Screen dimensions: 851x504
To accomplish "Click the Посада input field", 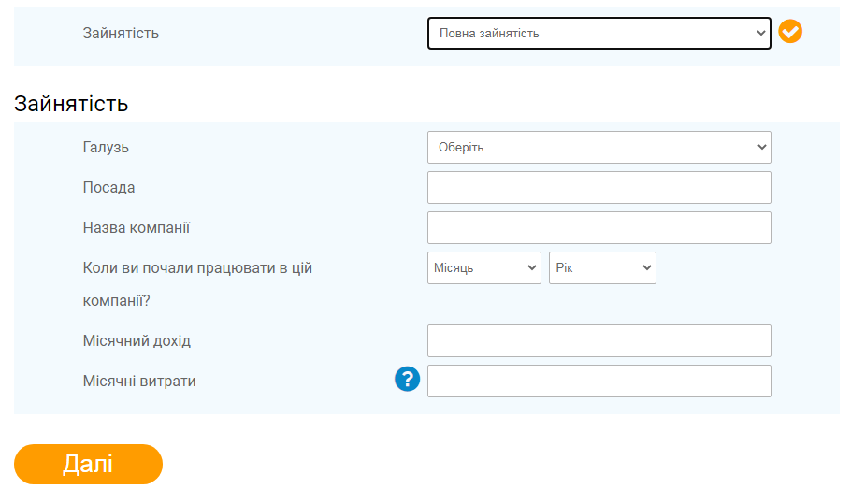I will [599, 188].
